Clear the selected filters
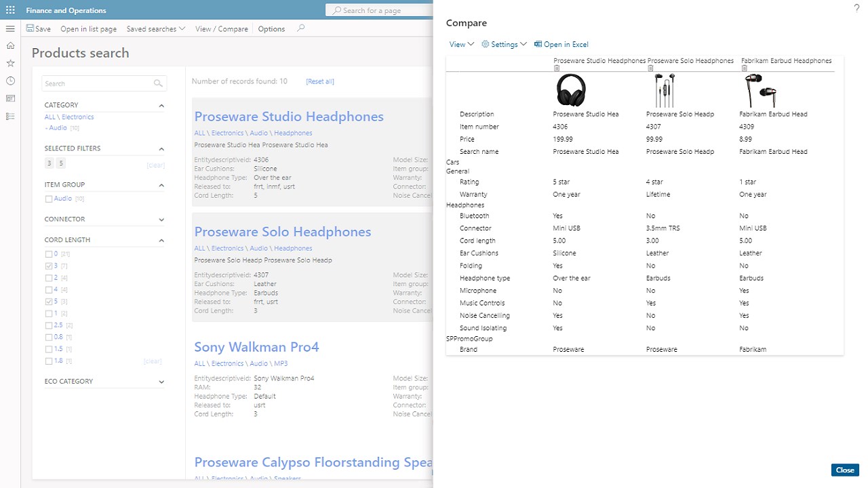This screenshot has width=868, height=488. pos(156,165)
